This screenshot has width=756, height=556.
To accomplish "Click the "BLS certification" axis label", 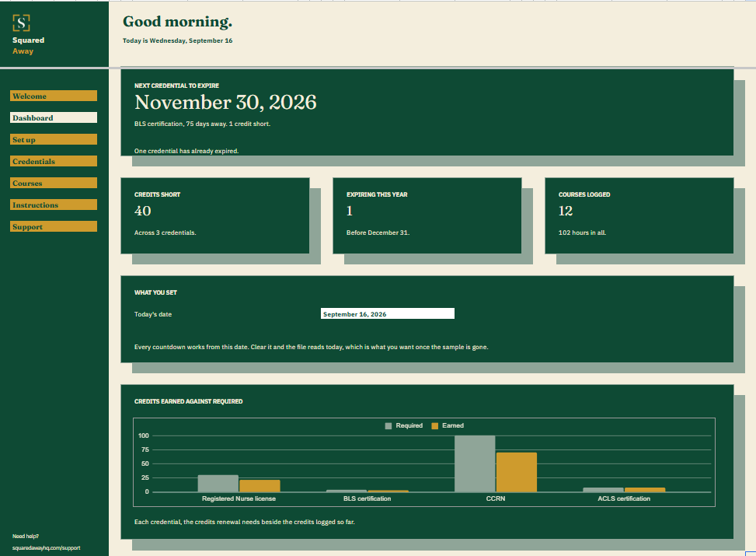I will (x=367, y=498).
